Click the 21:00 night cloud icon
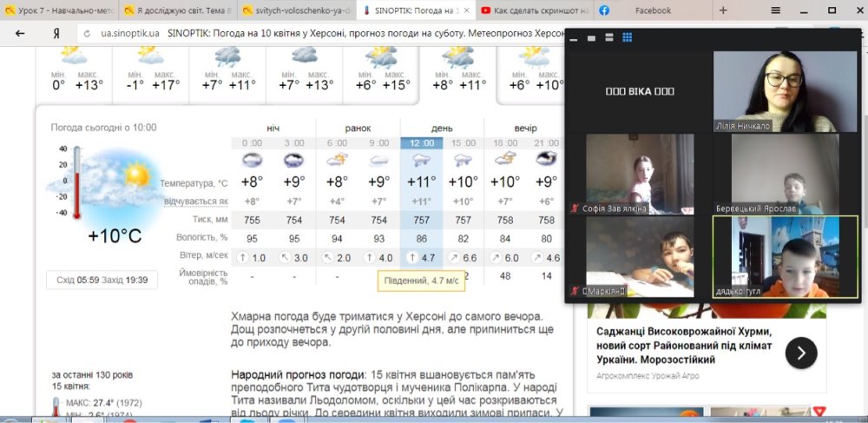 coord(546,159)
